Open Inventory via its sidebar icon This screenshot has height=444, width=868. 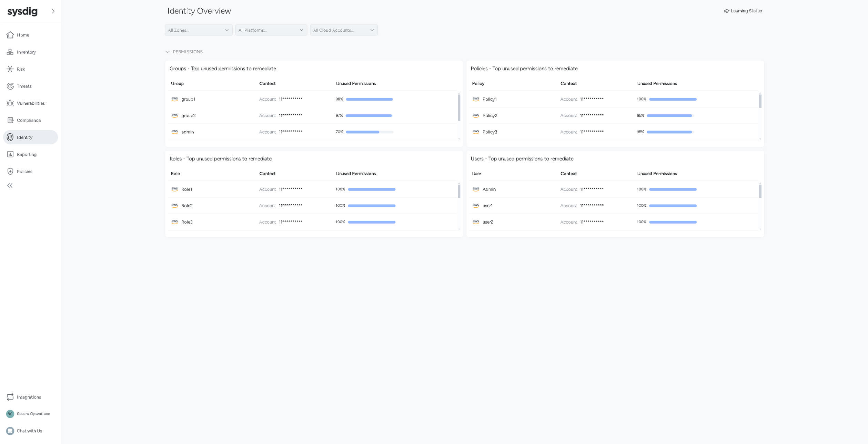pos(10,52)
